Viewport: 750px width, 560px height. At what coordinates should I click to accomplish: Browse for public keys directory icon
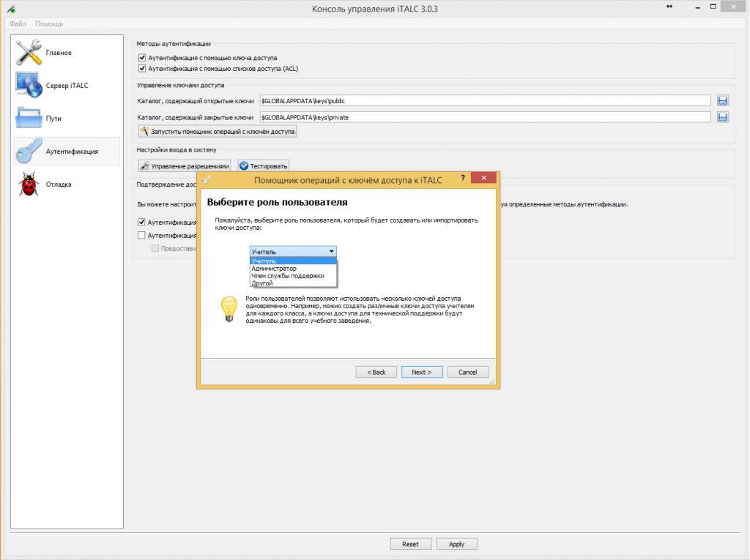click(723, 100)
